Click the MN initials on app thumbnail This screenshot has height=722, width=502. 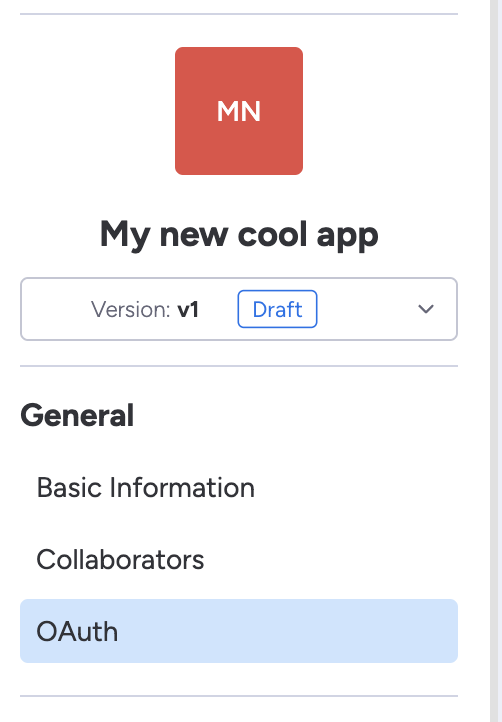click(x=239, y=111)
